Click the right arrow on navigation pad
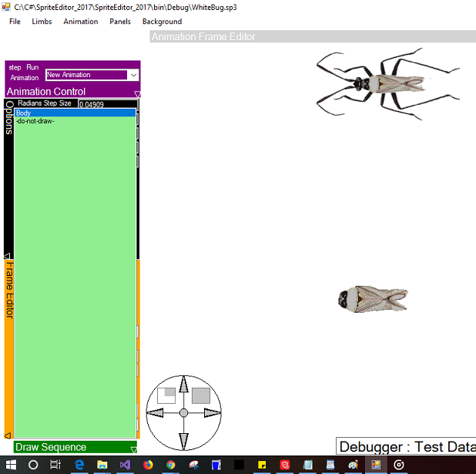The height and width of the screenshot is (474, 476). click(212, 412)
